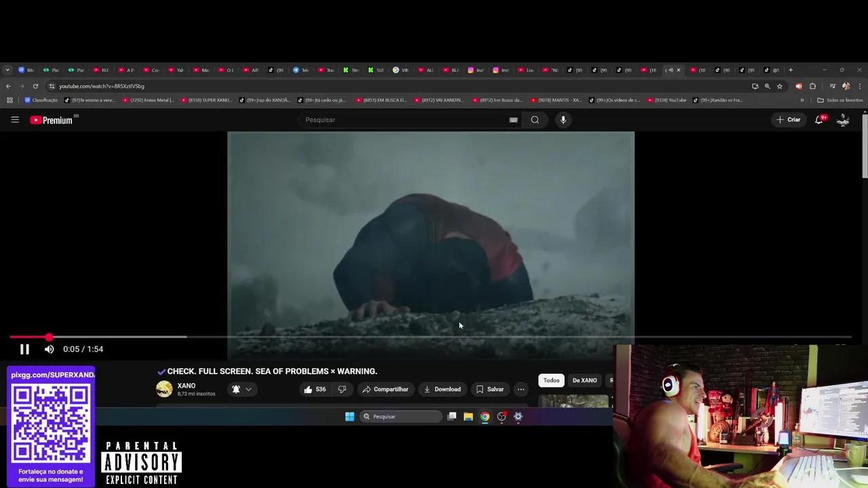Open File Explorer from taskbar
Image resolution: width=868 pixels, height=488 pixels.
coord(468,416)
